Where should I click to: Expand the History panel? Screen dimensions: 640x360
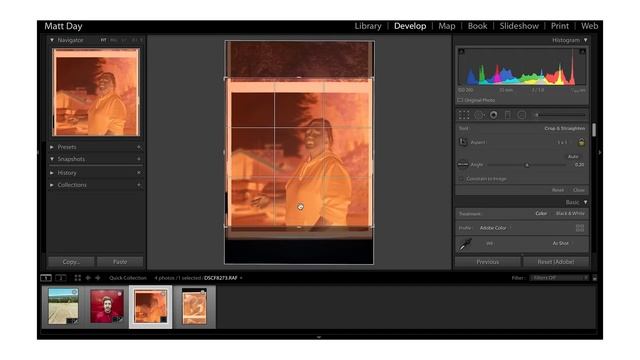pos(52,173)
